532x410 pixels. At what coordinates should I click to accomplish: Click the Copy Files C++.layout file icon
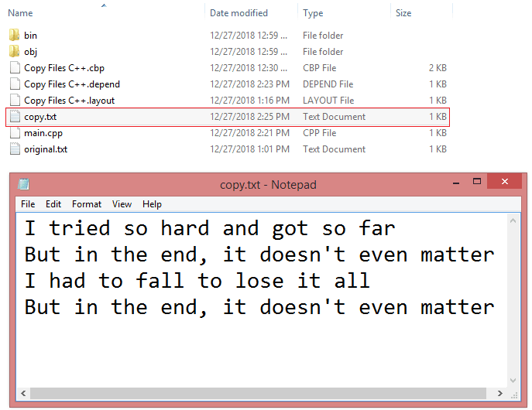pyautogui.click(x=15, y=101)
